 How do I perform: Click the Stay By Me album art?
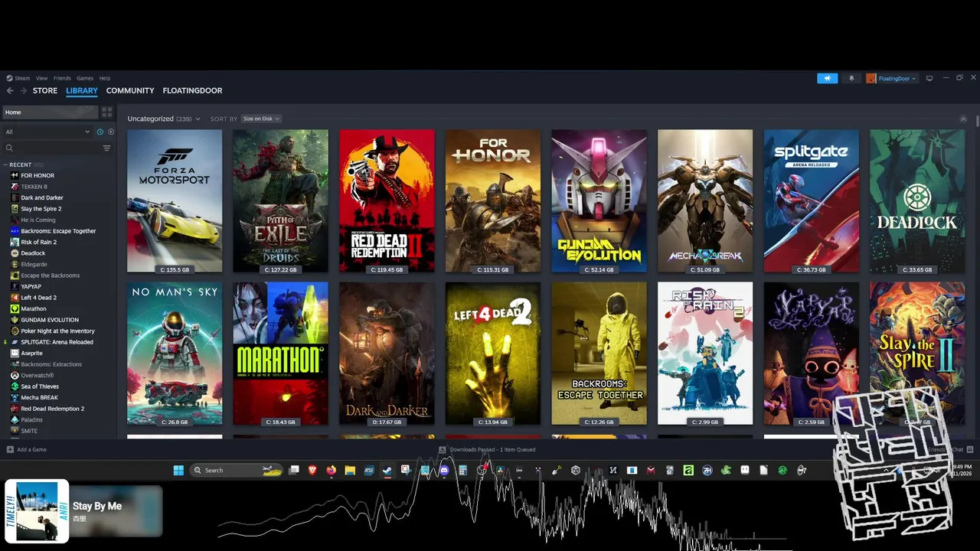coord(37,511)
